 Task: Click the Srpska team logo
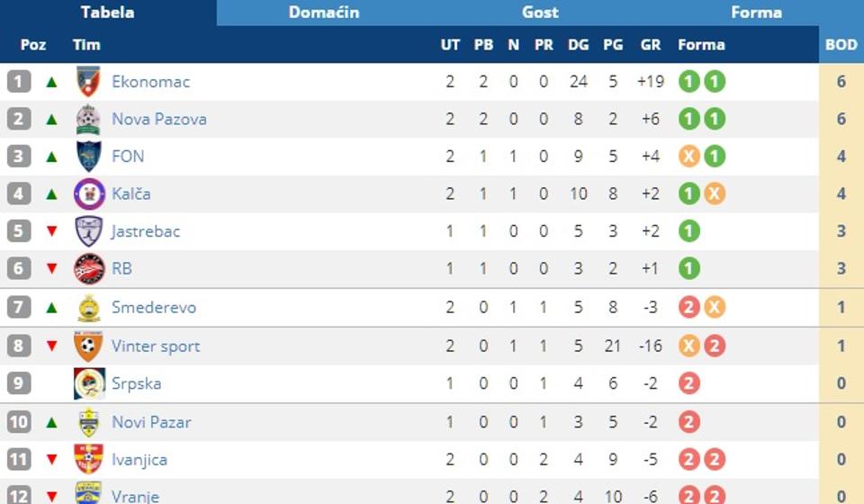coord(88,383)
